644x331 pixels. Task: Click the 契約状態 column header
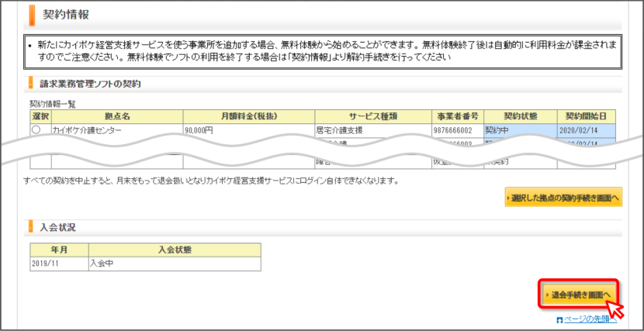pyautogui.click(x=521, y=116)
